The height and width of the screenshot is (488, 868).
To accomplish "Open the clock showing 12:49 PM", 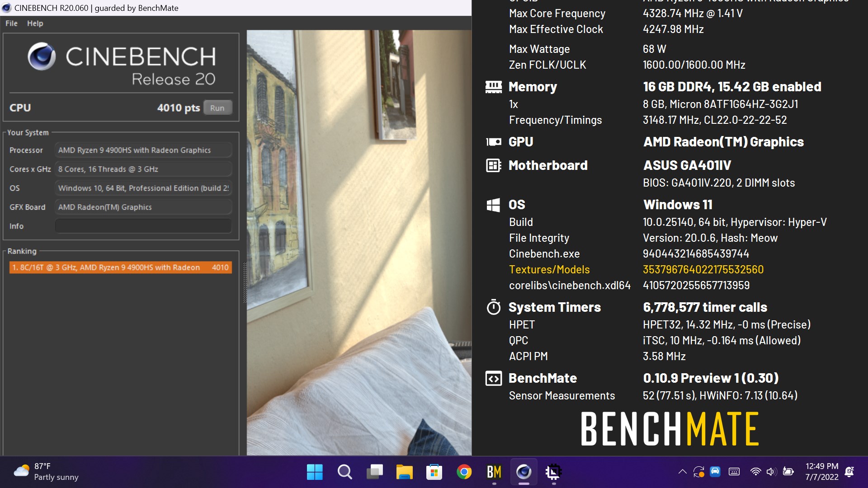I will pyautogui.click(x=821, y=472).
